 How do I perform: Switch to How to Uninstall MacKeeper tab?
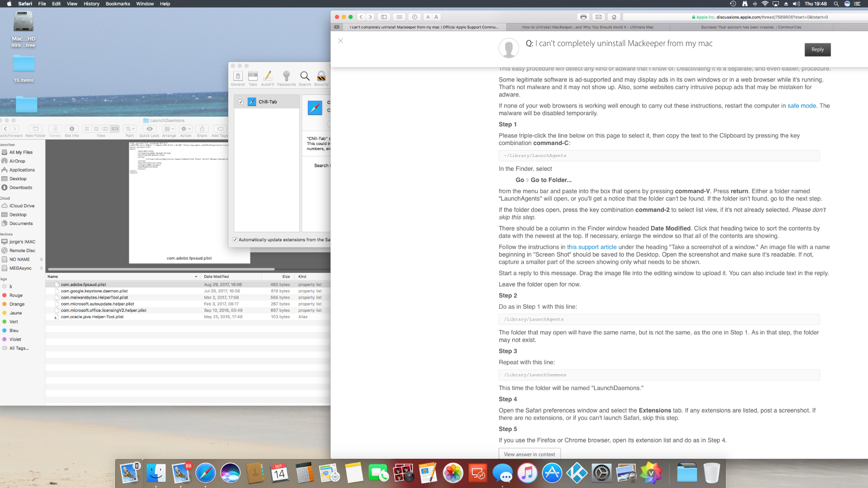pos(587,27)
